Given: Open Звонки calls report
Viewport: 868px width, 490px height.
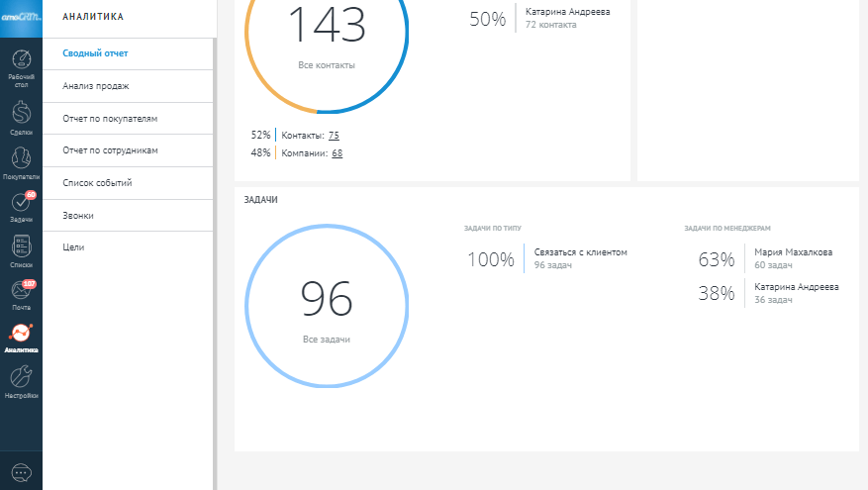Looking at the screenshot, I should 78,216.
